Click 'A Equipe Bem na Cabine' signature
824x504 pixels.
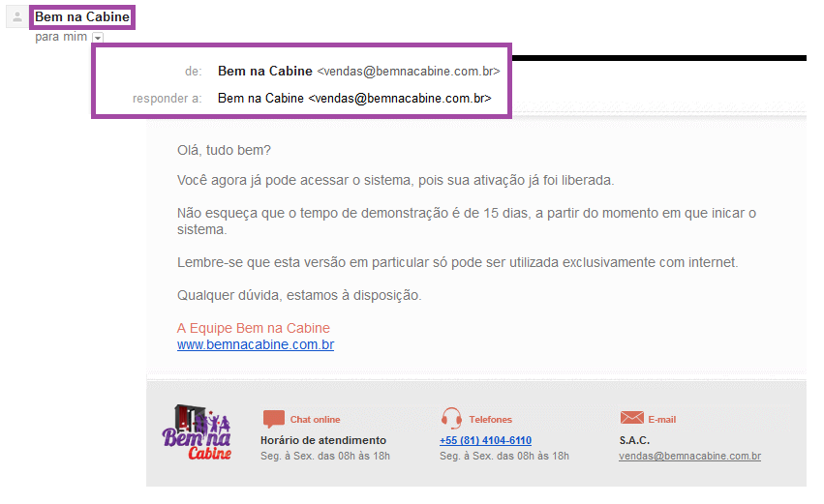(x=254, y=328)
